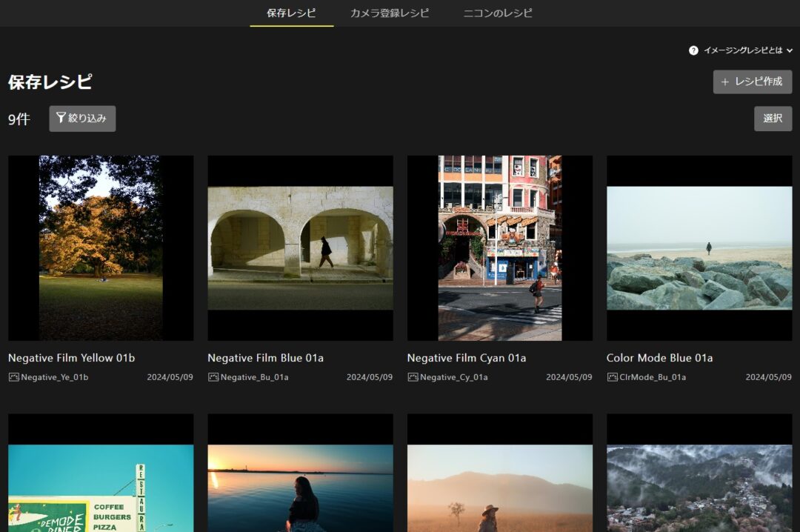Go to the ニコンのレシピ tab

point(498,13)
